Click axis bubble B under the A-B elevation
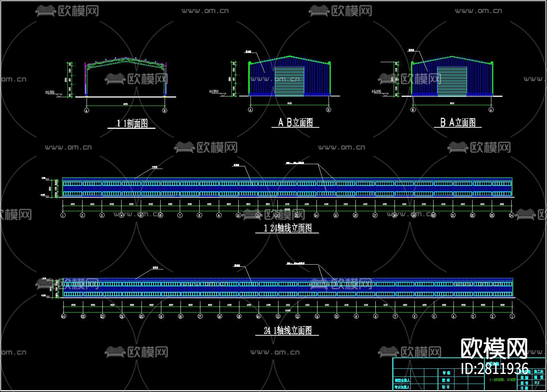The image size is (547, 392). click(x=329, y=110)
